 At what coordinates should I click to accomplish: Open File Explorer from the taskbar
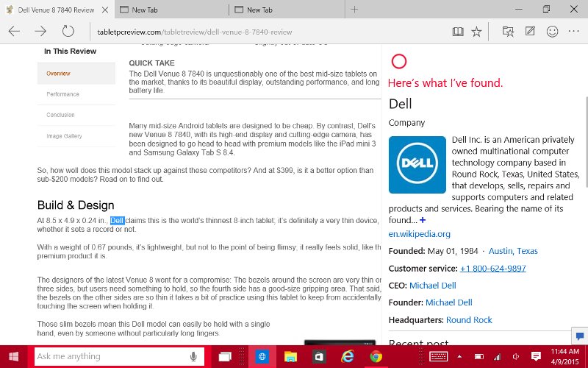point(290,357)
